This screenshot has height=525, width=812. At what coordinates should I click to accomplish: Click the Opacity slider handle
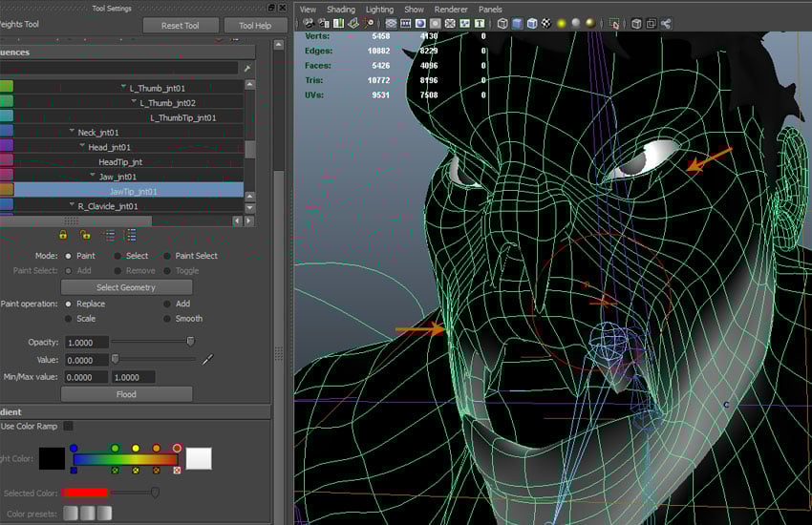coord(190,342)
